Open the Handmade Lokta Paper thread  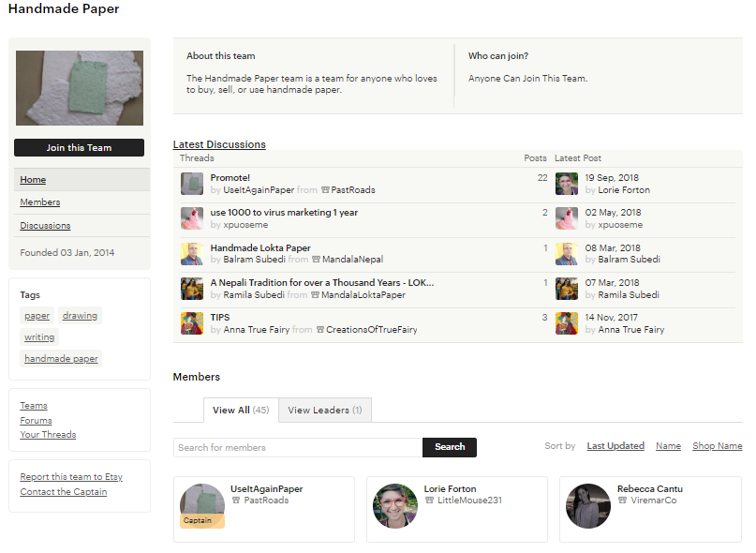coord(260,248)
